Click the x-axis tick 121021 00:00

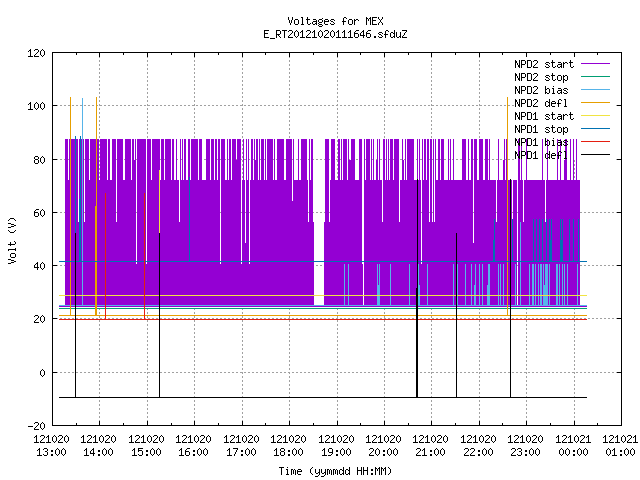point(573,446)
